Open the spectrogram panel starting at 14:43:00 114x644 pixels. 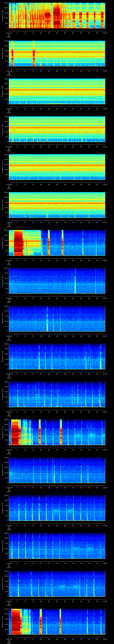[x=57, y=91]
